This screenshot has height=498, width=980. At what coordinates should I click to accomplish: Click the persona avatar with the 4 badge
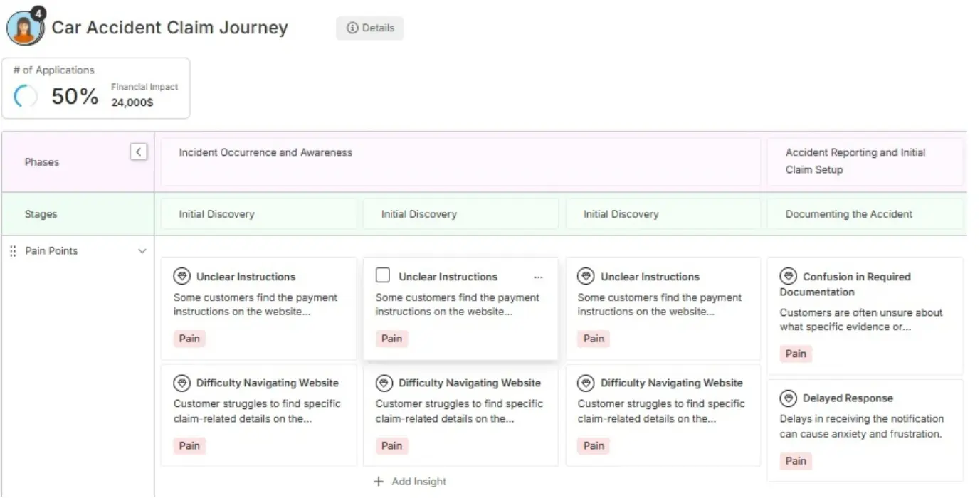click(x=23, y=27)
